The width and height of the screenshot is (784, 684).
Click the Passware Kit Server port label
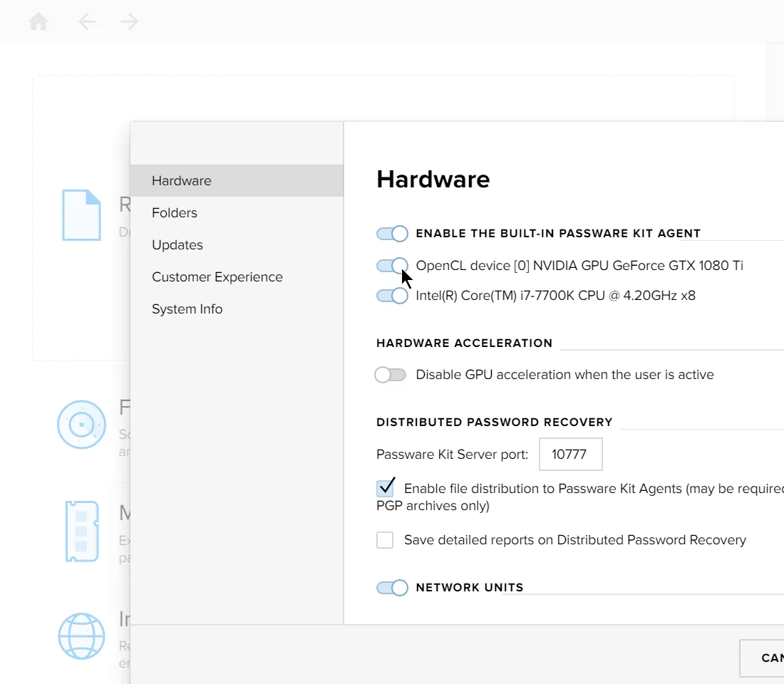(452, 454)
